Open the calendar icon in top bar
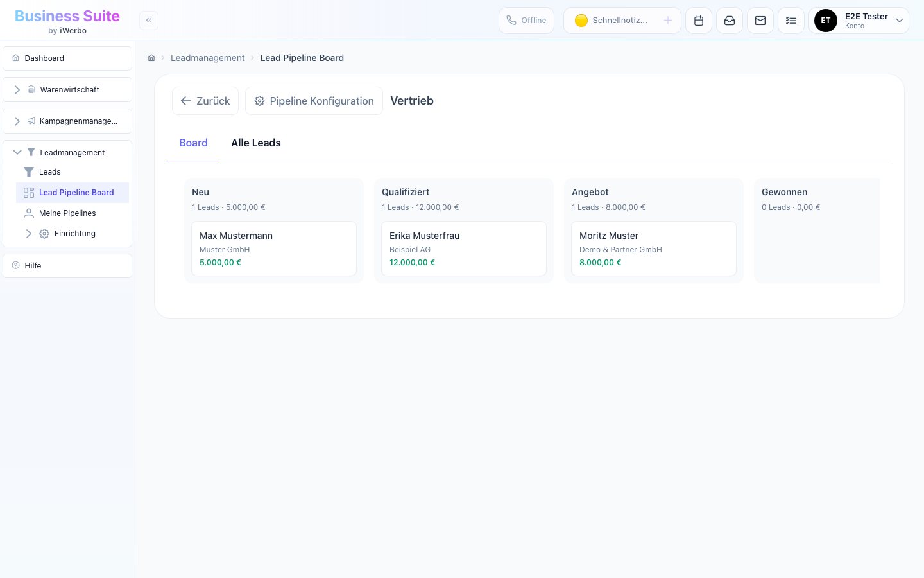The width and height of the screenshot is (924, 578). point(699,21)
